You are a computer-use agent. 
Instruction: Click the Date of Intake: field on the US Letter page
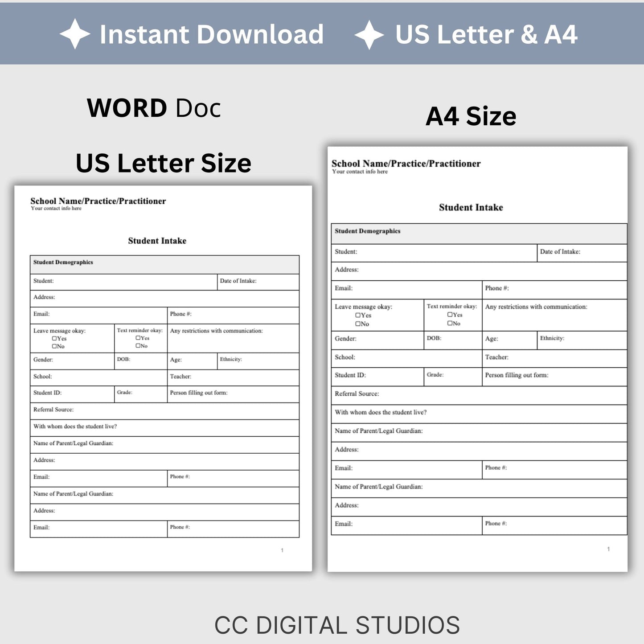click(258, 282)
